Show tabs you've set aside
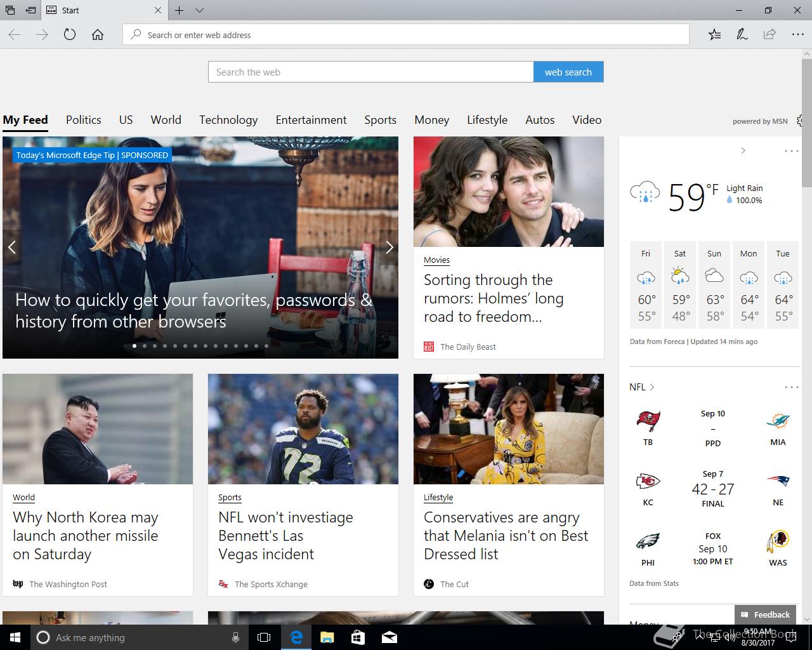Viewport: 812px width, 650px height. (10, 10)
